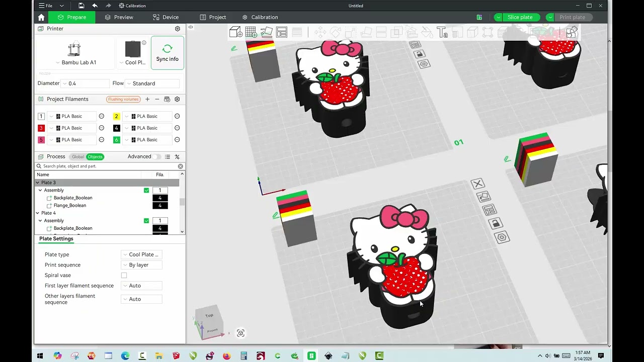Toggle Spiral vase checkbox
The width and height of the screenshot is (644, 362).
click(124, 276)
